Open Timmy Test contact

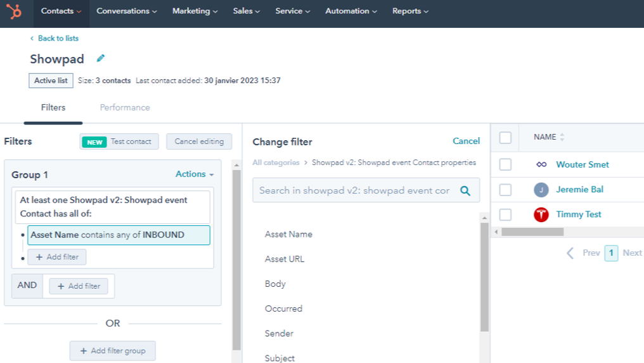click(x=578, y=214)
